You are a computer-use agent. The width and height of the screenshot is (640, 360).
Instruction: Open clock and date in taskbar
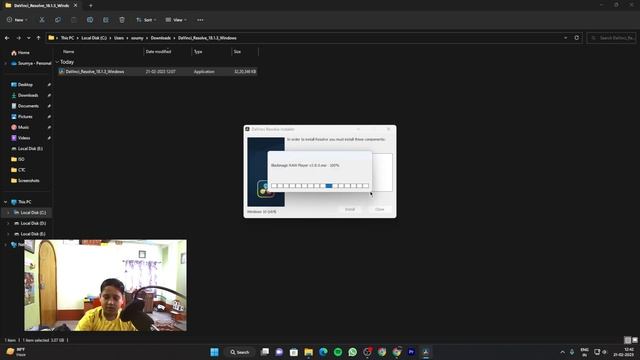click(x=623, y=352)
